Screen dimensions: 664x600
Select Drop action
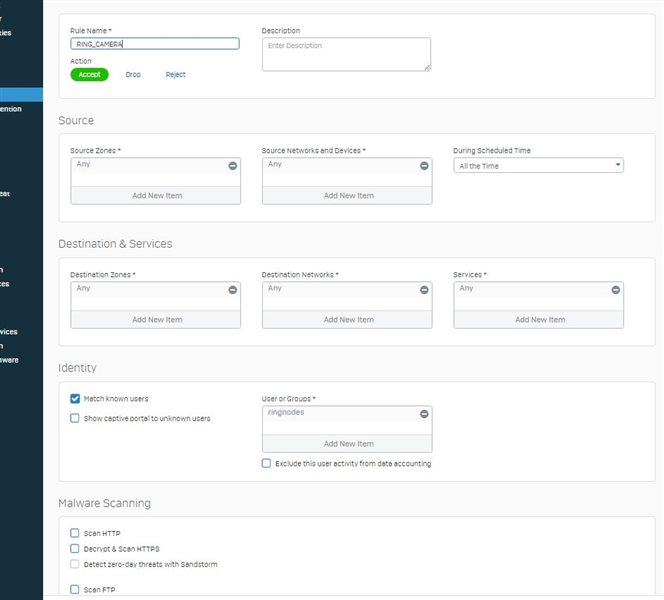pyautogui.click(x=133, y=75)
